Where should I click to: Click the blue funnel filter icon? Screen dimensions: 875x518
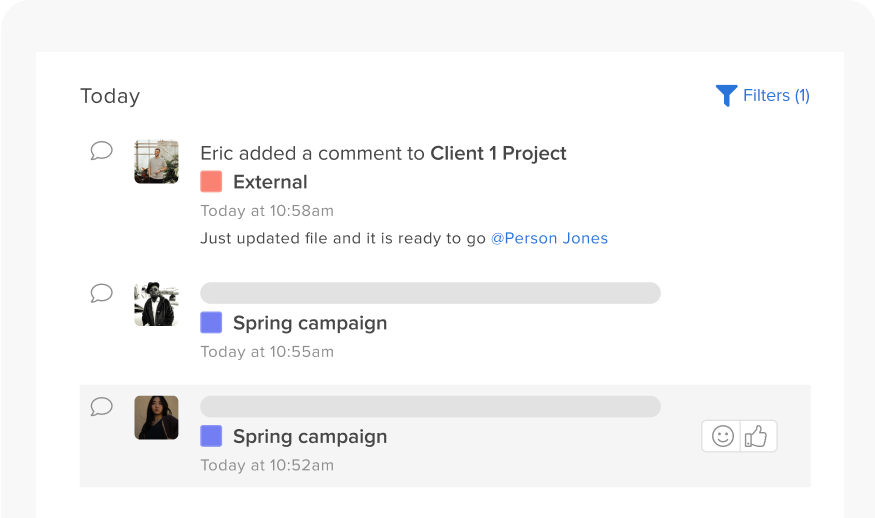click(x=727, y=95)
